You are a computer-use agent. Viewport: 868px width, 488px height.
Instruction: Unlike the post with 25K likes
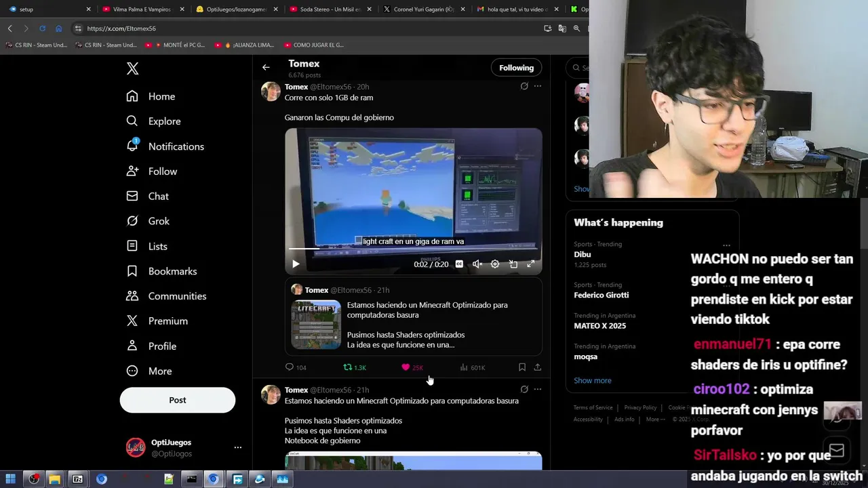(x=412, y=367)
